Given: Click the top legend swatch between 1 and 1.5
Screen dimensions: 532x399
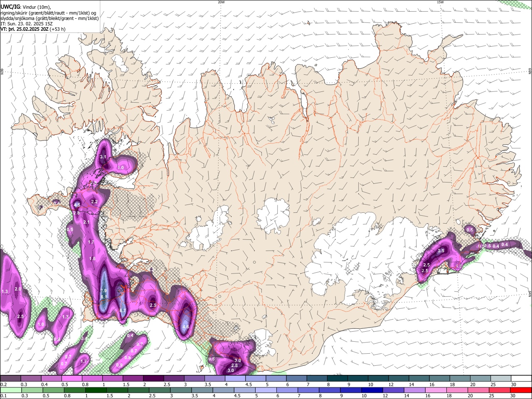Looking at the screenshot, I should [x=113, y=379].
